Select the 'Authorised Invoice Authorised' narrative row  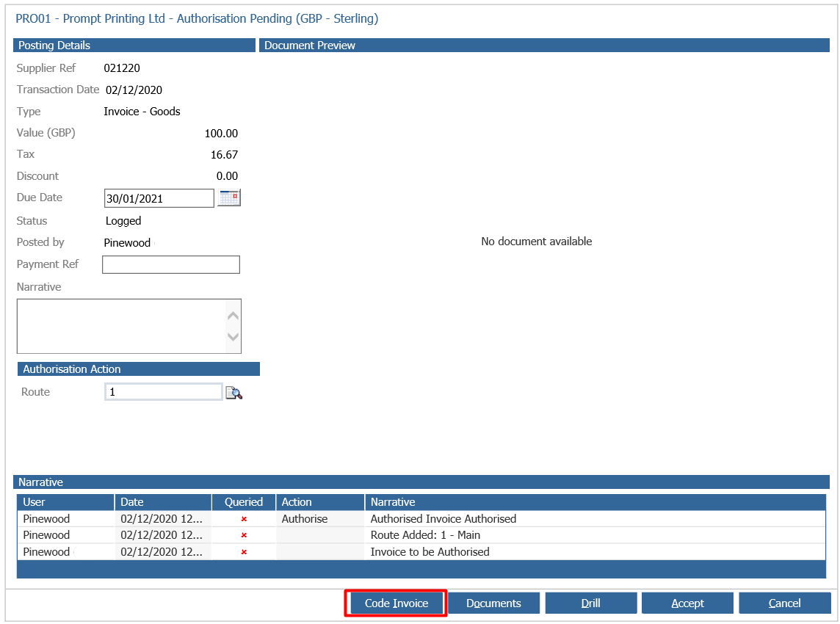click(421, 519)
